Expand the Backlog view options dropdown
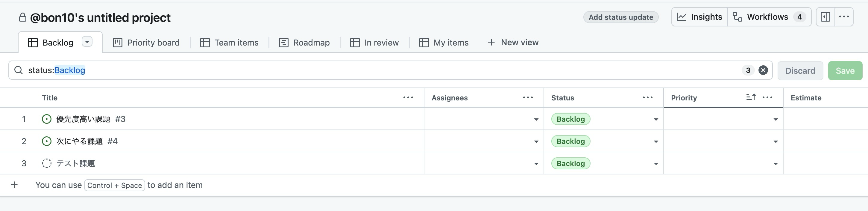868x211 pixels. [x=87, y=42]
